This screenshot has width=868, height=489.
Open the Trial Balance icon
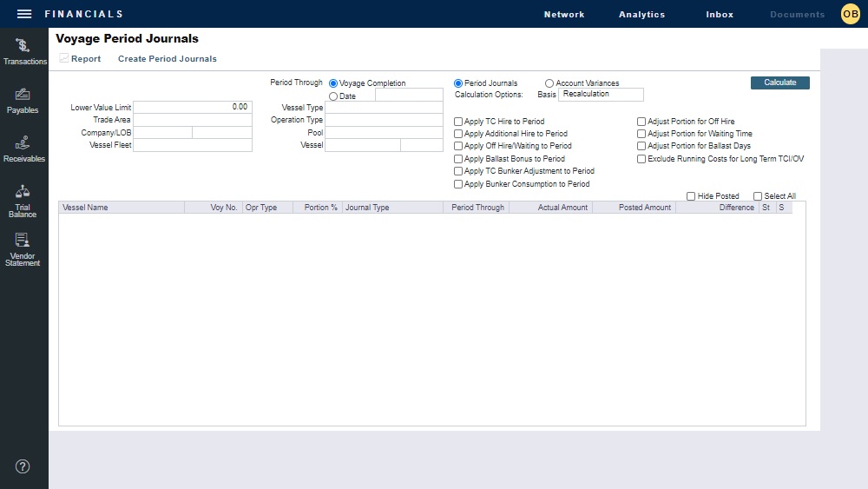[x=23, y=200]
